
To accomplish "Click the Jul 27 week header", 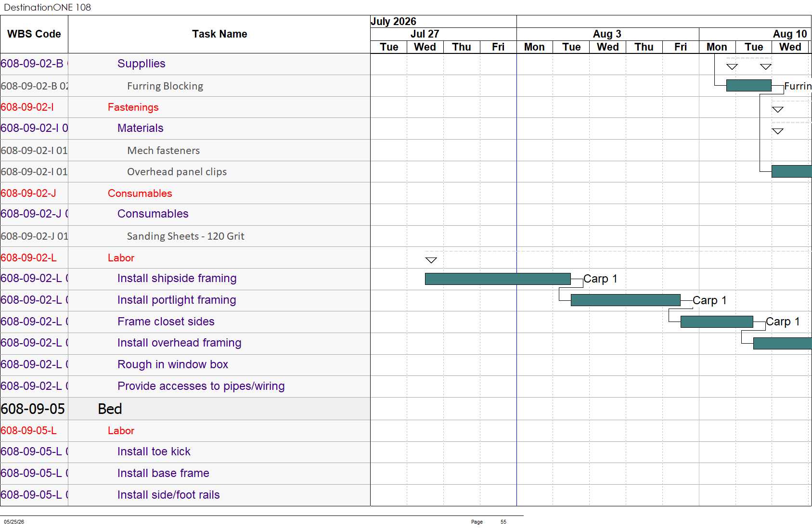I will coord(425,34).
